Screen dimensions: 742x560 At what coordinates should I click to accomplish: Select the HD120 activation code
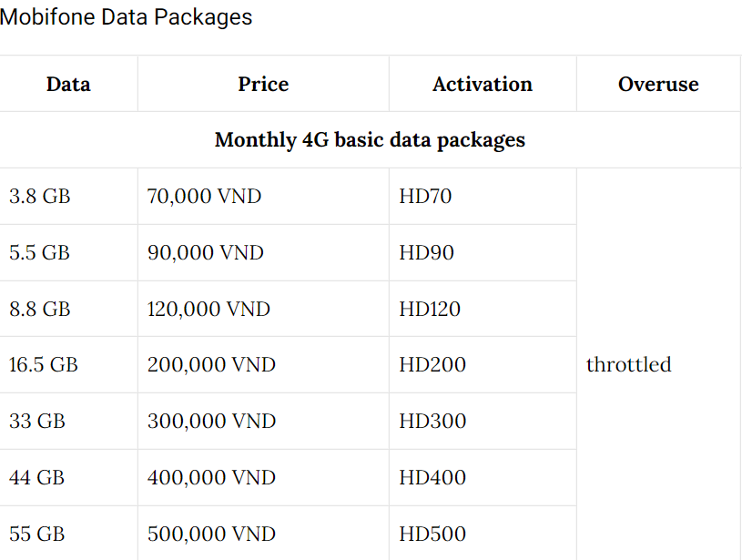(430, 309)
